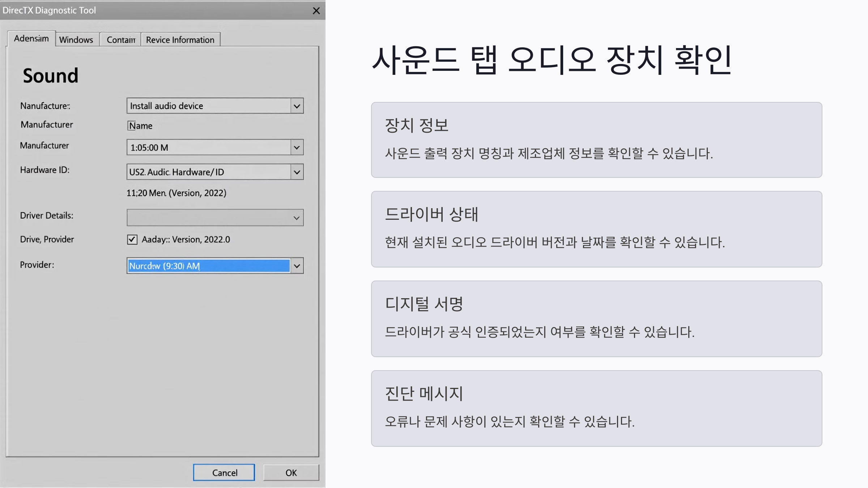Open the Windows tab
This screenshot has height=488, width=868.
pyautogui.click(x=76, y=40)
